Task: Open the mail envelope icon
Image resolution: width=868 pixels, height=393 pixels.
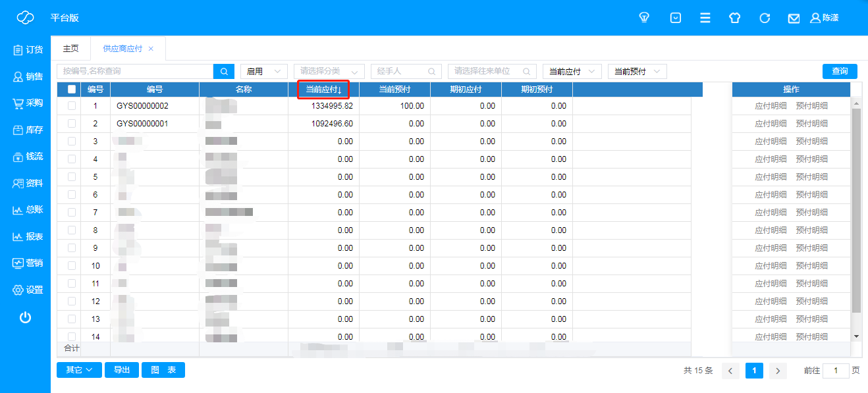Action: click(x=794, y=18)
